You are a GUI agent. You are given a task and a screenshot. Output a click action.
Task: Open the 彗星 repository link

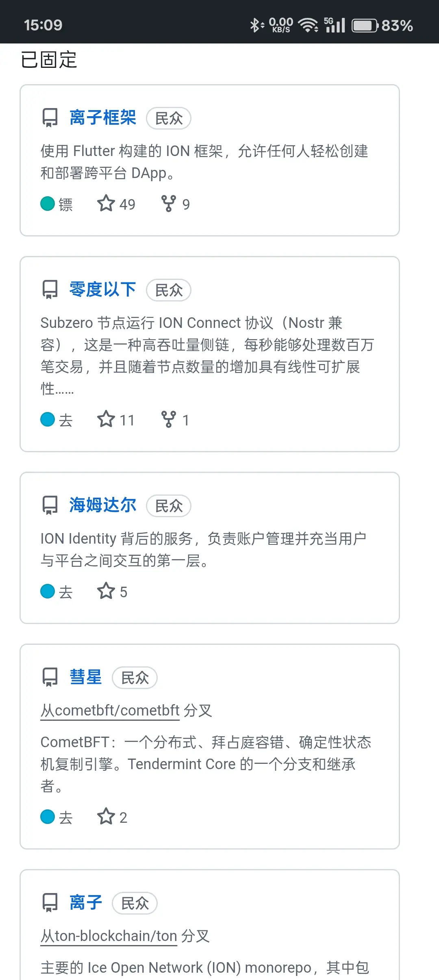tap(85, 677)
